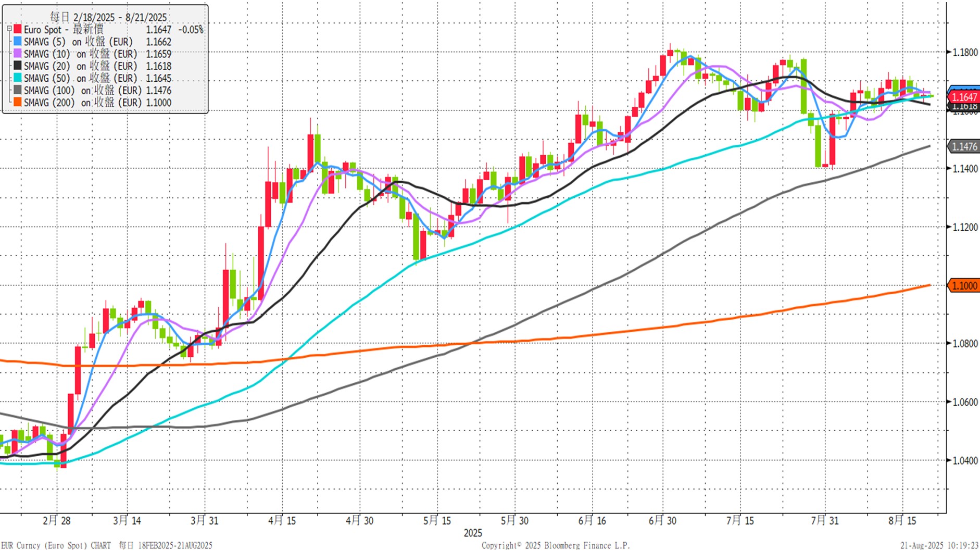Click the 3月 14 x-axis date label
Image resolution: width=980 pixels, height=551 pixels.
coord(127,520)
